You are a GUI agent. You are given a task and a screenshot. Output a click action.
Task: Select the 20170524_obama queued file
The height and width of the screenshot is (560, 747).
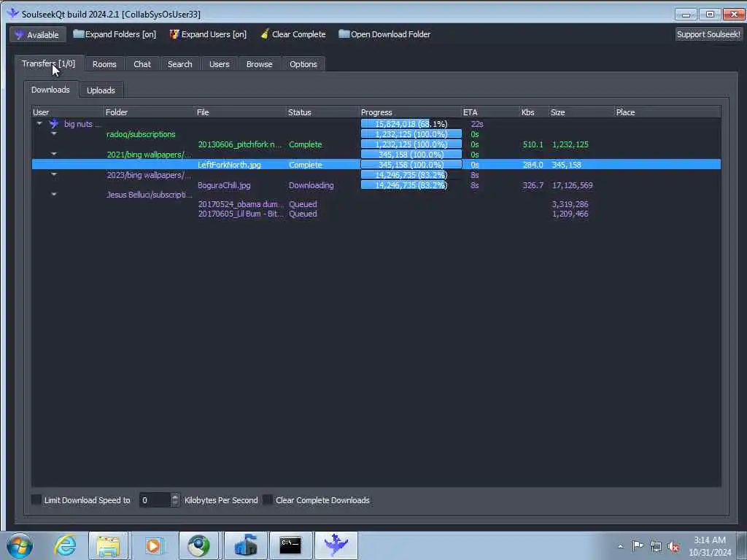tap(376, 204)
